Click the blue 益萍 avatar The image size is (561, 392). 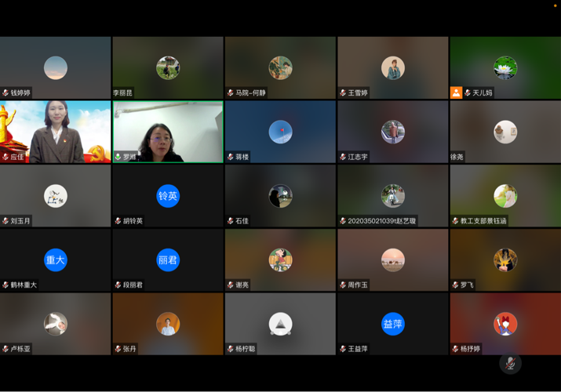393,324
